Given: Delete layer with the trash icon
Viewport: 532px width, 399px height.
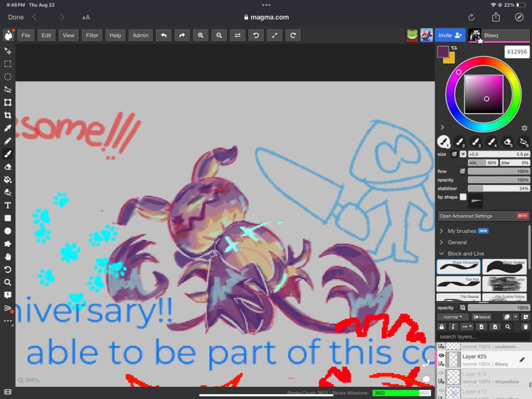Looking at the screenshot, I should click(x=526, y=327).
